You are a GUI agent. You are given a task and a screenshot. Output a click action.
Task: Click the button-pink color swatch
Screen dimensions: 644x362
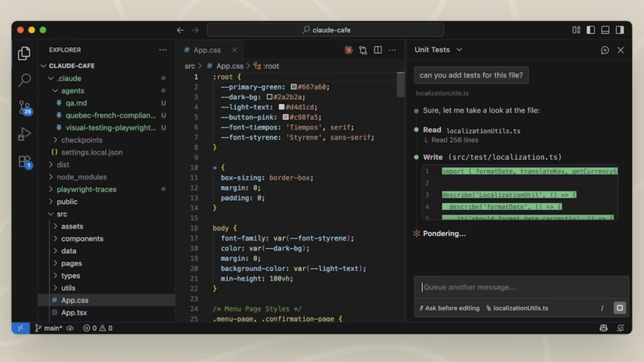(286, 117)
